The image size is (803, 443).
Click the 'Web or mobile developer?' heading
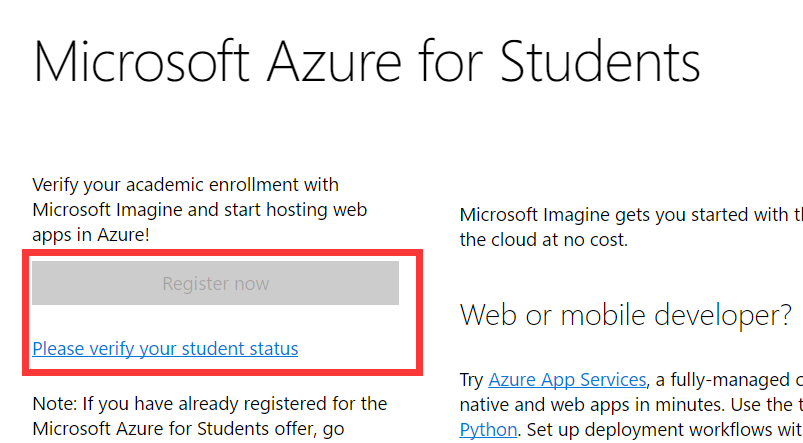(625, 315)
